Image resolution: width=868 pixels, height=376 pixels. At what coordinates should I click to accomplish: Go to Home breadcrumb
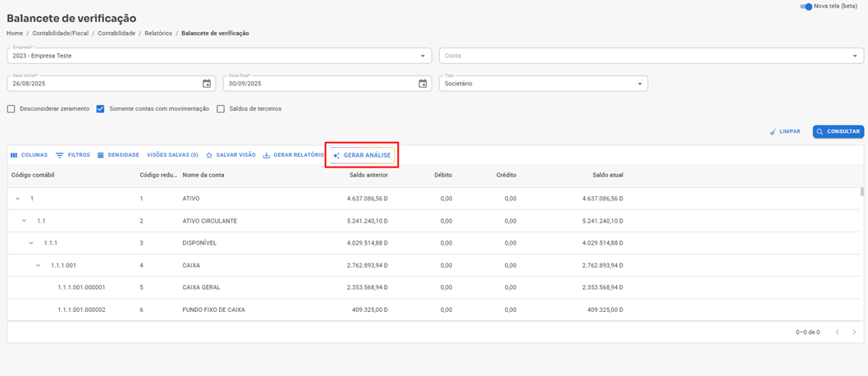point(15,33)
